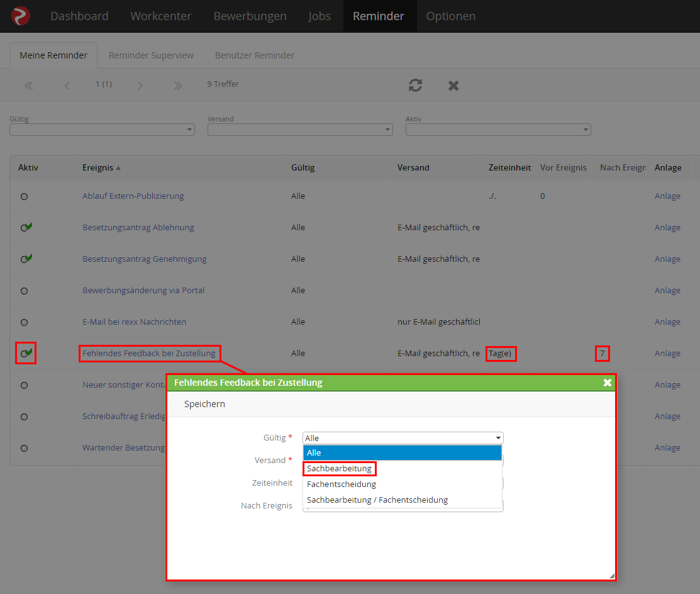This screenshot has width=700, height=594.
Task: Switch to Benutzer Reminder tab
Action: (x=255, y=55)
